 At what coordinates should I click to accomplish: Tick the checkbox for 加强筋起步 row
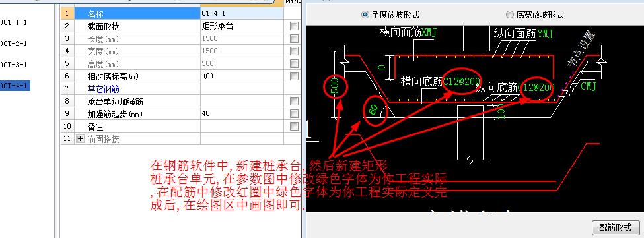tap(294, 113)
